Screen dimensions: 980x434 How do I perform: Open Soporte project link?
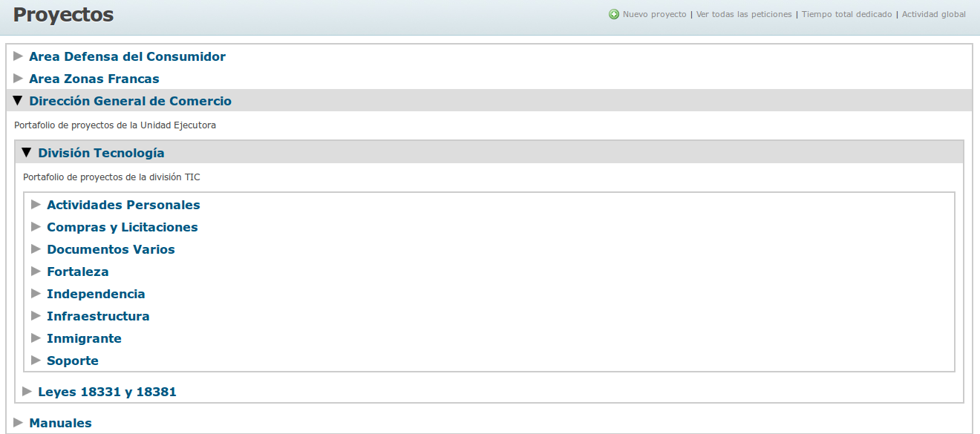pos(73,361)
